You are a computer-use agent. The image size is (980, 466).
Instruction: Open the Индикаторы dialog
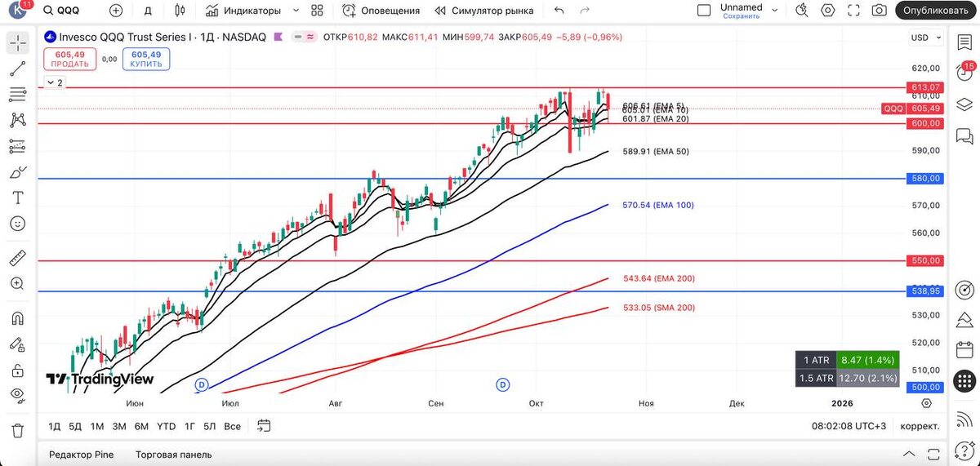pos(243,11)
